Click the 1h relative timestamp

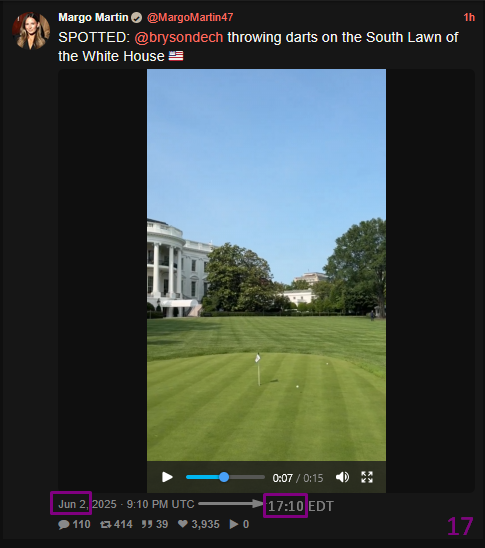click(x=469, y=17)
